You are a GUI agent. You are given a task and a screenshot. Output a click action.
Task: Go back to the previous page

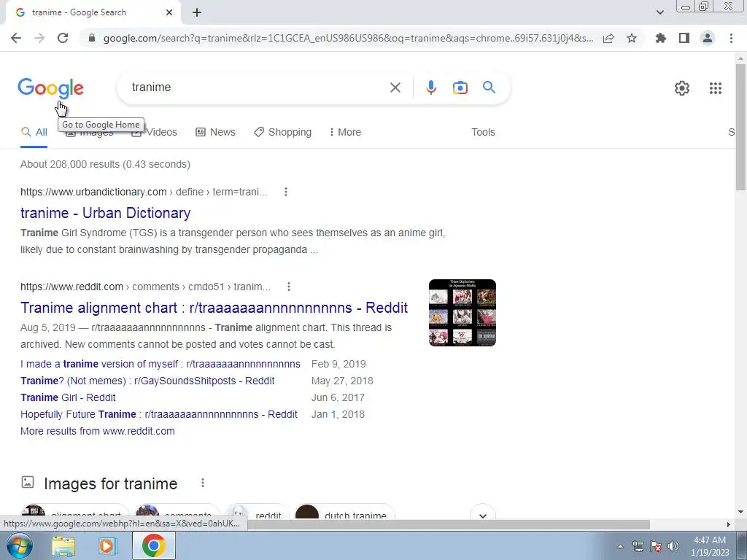(x=16, y=38)
